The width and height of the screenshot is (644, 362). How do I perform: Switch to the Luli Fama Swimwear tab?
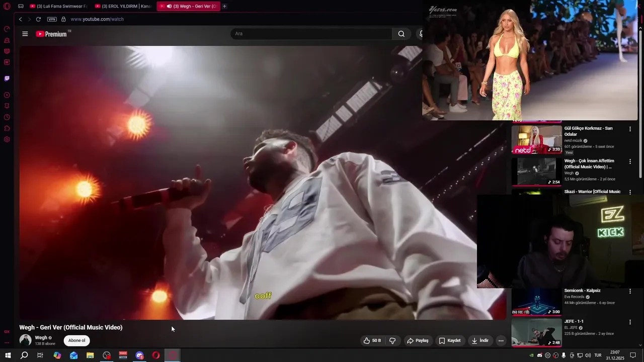pos(58,7)
